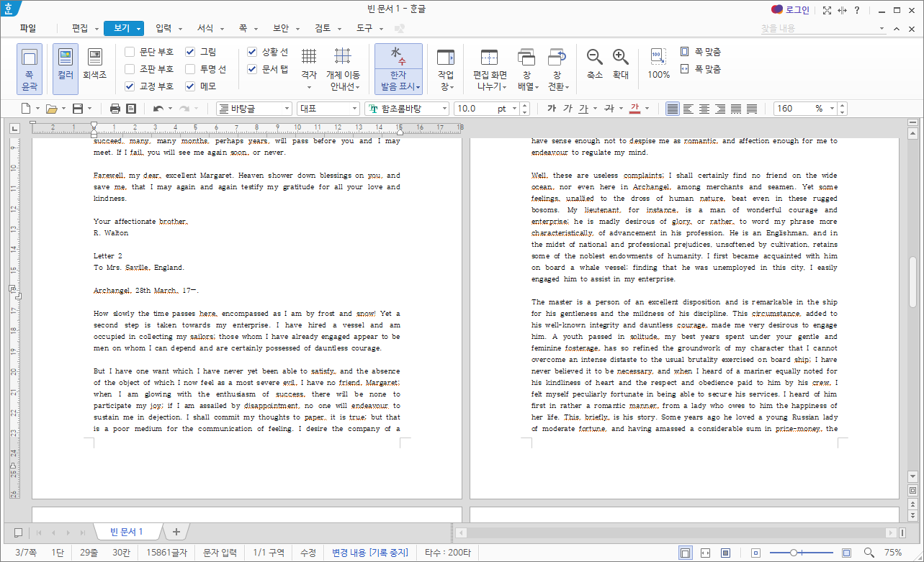Open 창 배열 window arrangement
This screenshot has width=924, height=562.
(526, 69)
